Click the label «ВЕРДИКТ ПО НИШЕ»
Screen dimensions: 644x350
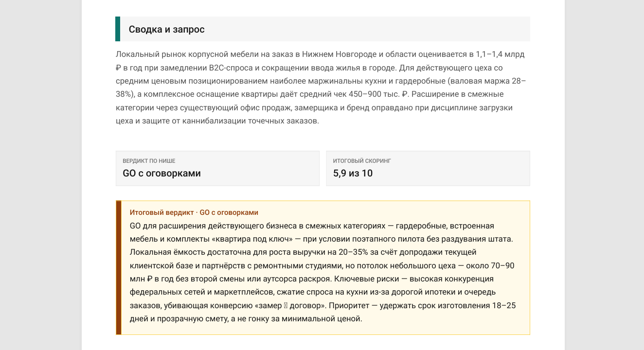149,160
